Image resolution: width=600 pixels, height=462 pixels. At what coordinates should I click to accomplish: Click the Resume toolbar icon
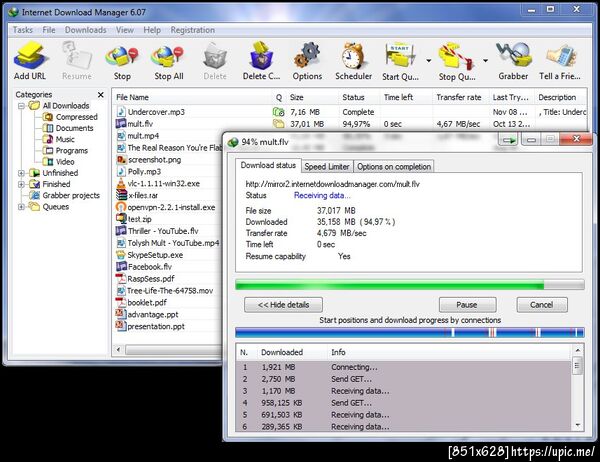click(x=77, y=56)
